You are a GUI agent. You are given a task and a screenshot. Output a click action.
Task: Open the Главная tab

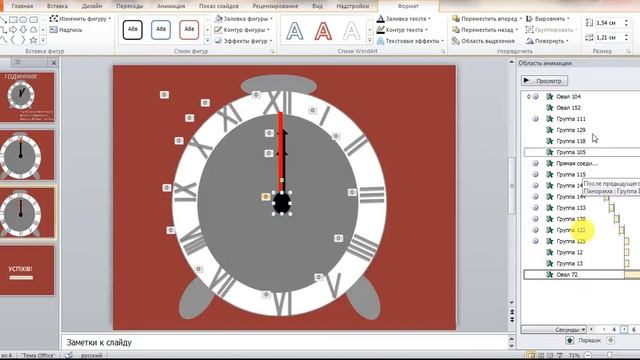[22, 6]
